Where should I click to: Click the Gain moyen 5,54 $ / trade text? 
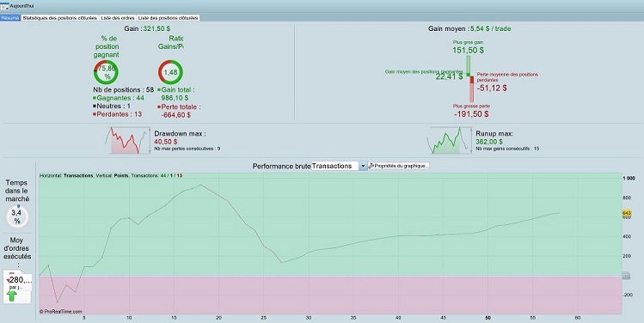point(469,28)
